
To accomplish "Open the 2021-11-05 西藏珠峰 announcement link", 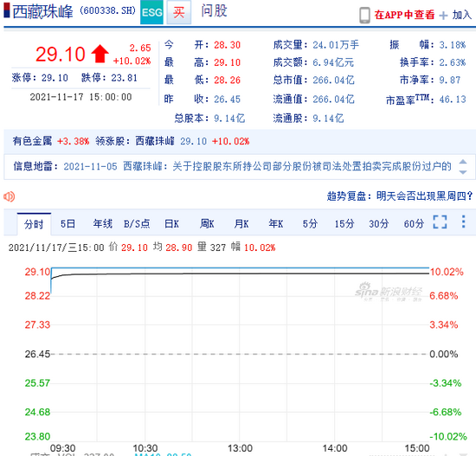I will (257, 166).
